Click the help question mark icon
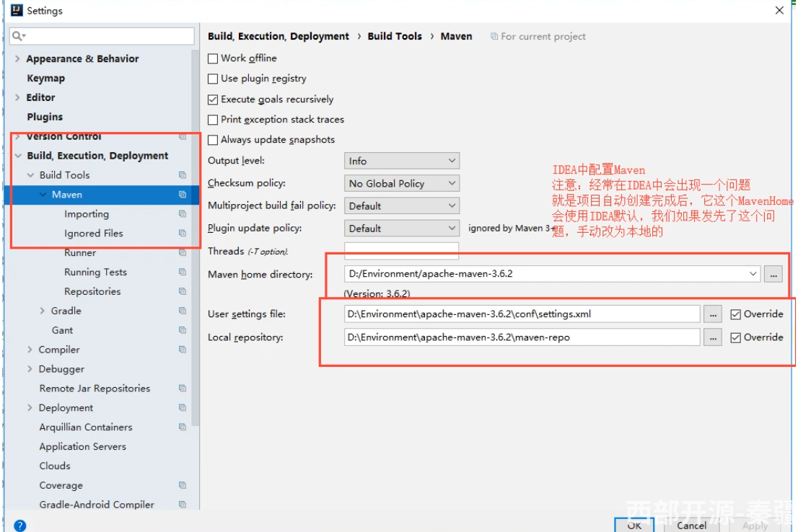Viewport: 798px width, 532px height. pos(20,526)
